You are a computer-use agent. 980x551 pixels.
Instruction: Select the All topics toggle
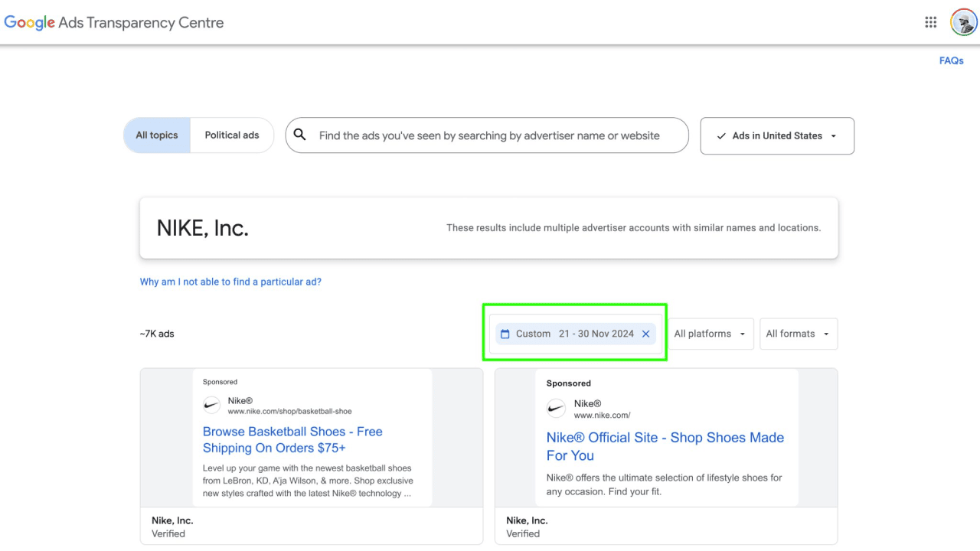point(157,135)
